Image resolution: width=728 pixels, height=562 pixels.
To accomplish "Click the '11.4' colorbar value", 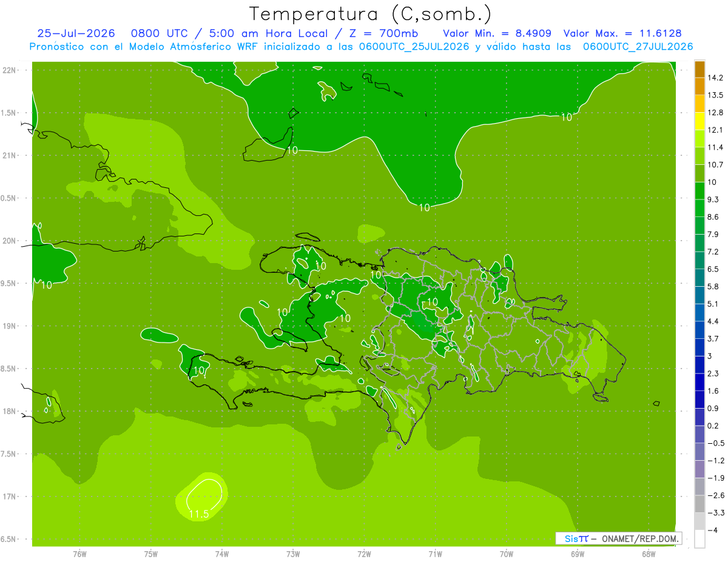I will click(x=716, y=147).
